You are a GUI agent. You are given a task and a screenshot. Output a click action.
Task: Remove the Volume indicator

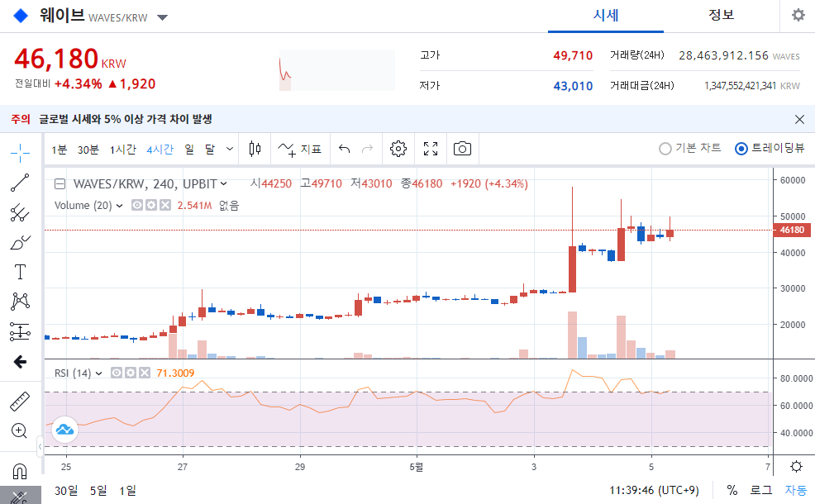(x=165, y=205)
